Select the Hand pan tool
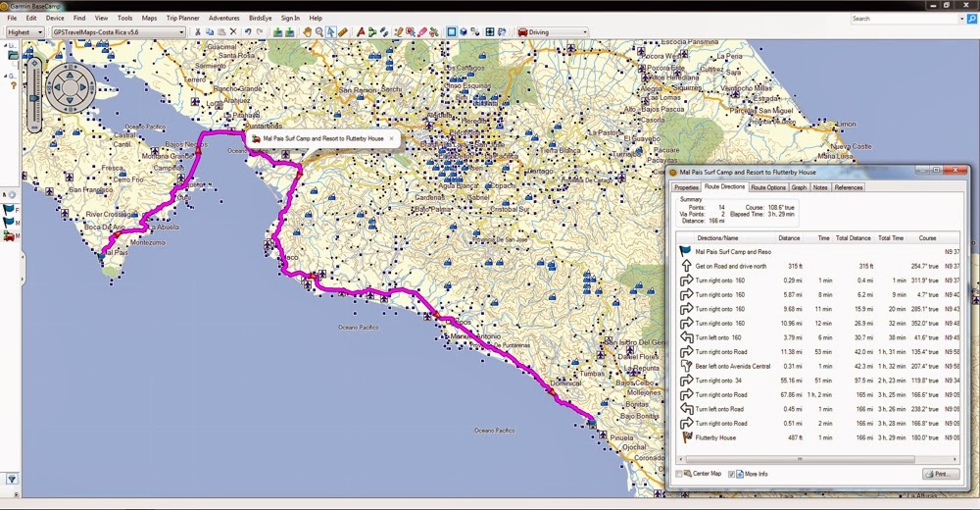The height and width of the screenshot is (510, 980). click(x=307, y=32)
